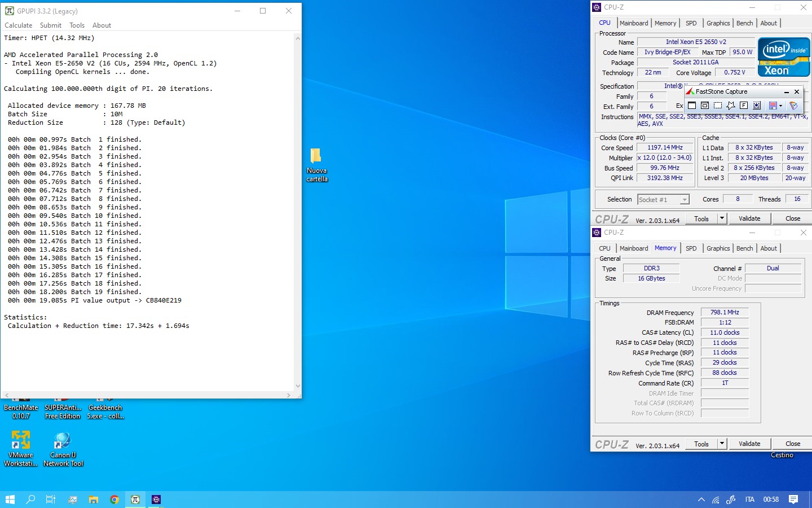Open Canon IJ Network Tool shortcut
Image resolution: width=812 pixels, height=508 pixels.
63,449
